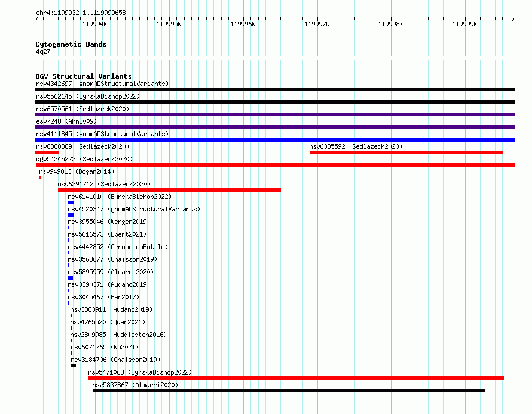Click the 119995k ruler tick
This screenshot has width=532, height=414.
(x=169, y=24)
